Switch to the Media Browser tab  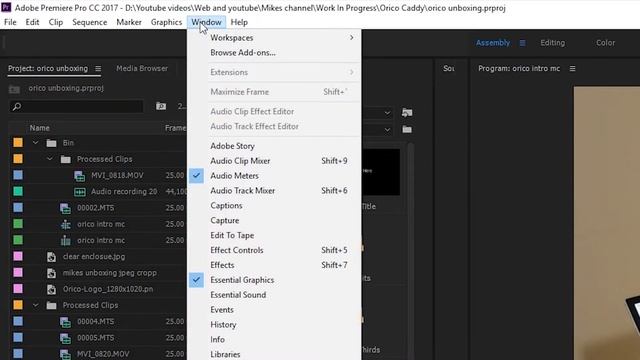coord(142,68)
